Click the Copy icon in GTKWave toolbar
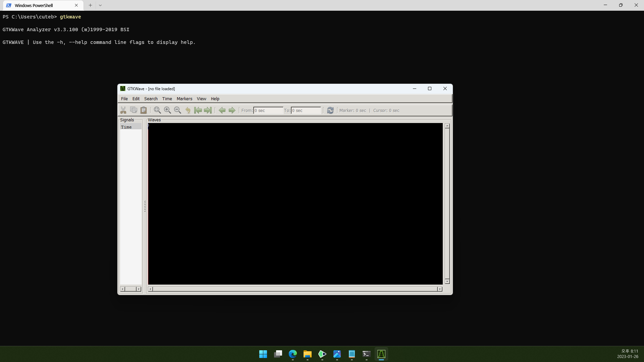 133,110
